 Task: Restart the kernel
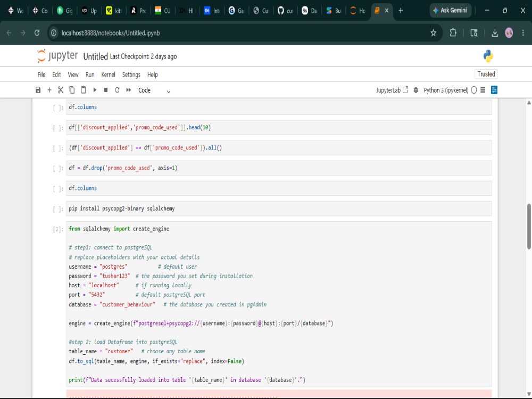coord(117,90)
